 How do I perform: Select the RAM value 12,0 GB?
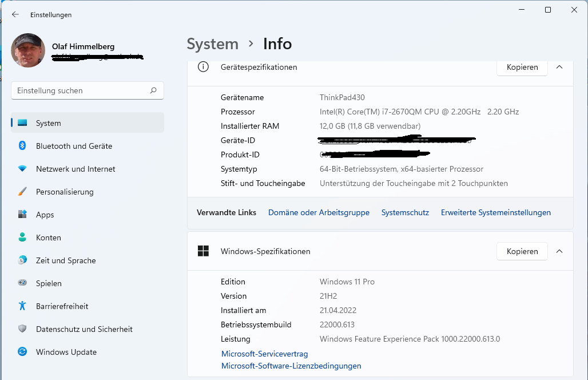[370, 126]
